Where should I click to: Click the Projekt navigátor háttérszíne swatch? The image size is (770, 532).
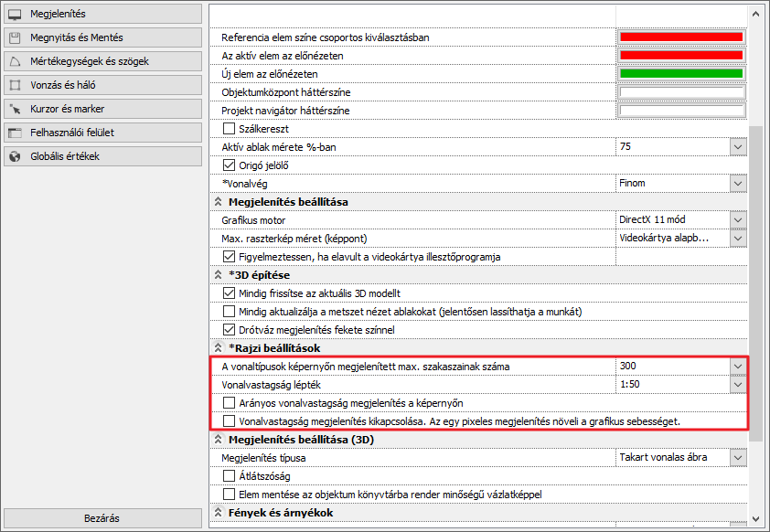(x=681, y=111)
